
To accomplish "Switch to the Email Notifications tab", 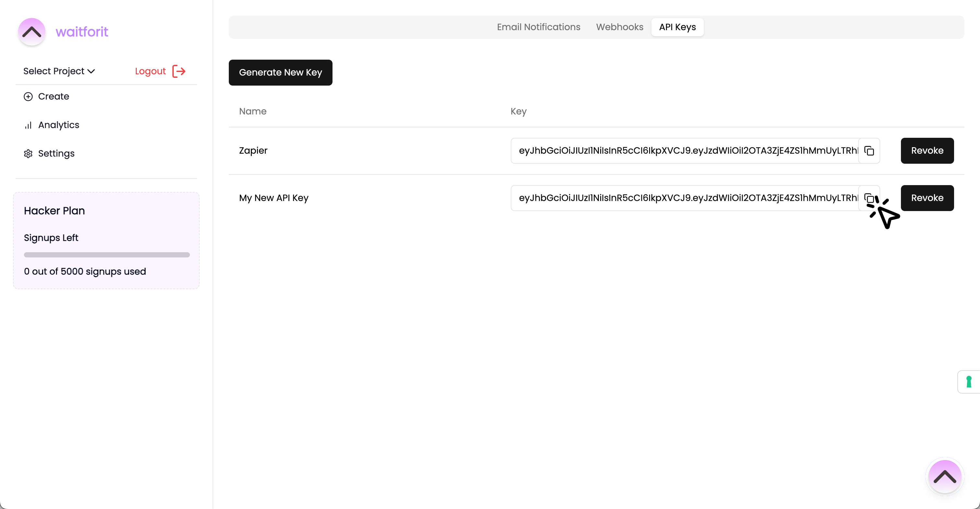I will pyautogui.click(x=538, y=27).
